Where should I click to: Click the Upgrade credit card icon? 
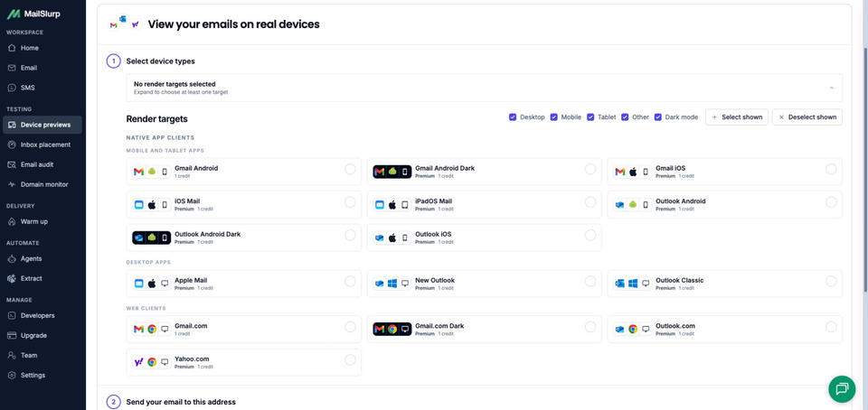12,335
